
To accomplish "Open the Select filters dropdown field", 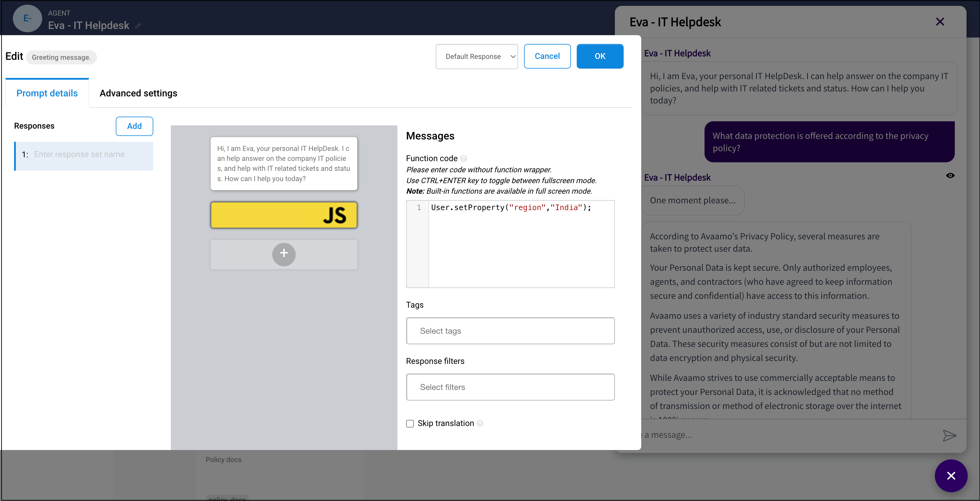I will pos(510,387).
